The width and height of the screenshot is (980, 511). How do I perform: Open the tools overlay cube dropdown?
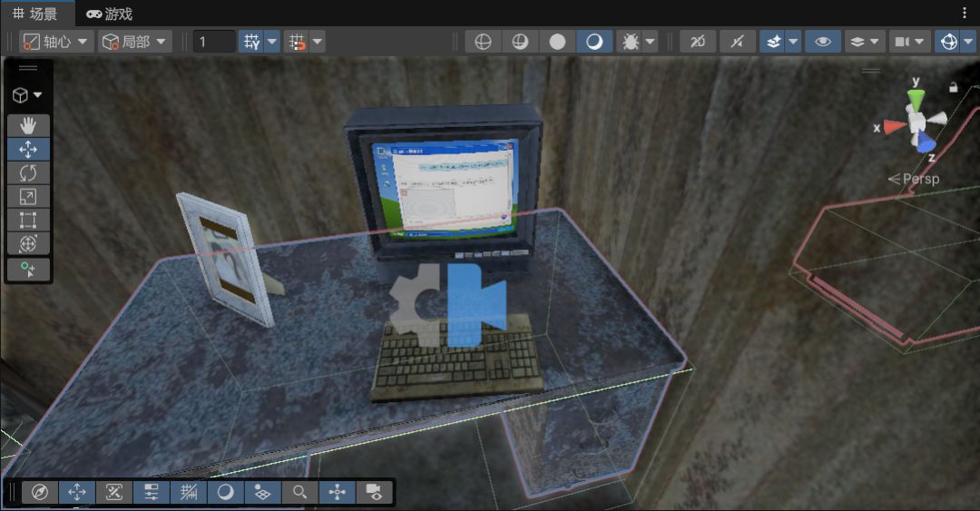pyautogui.click(x=27, y=95)
